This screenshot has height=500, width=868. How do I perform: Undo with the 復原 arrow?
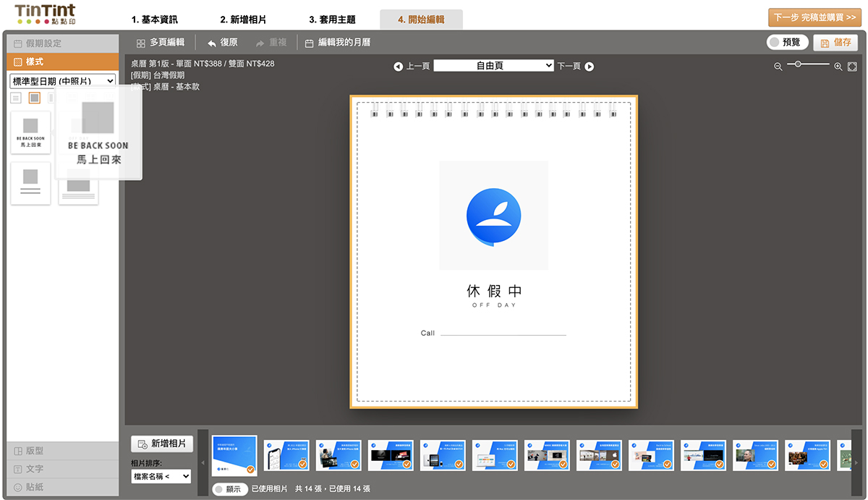(222, 43)
